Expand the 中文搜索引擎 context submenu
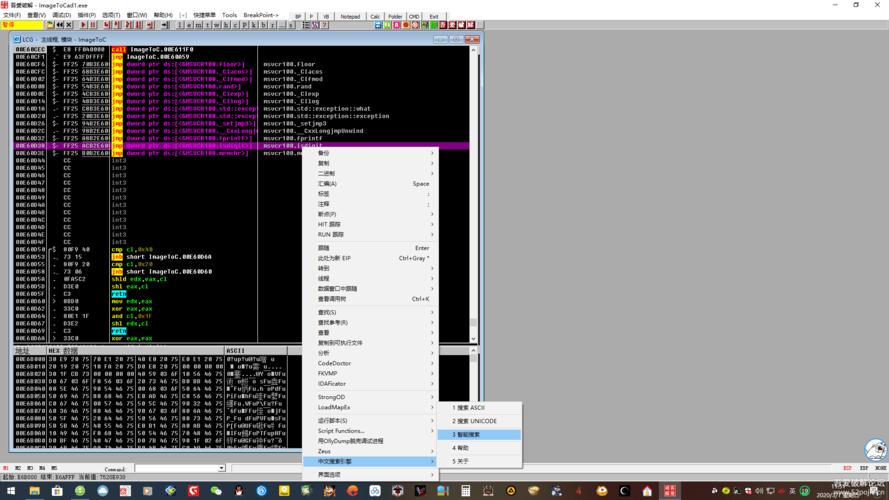 (x=370, y=461)
